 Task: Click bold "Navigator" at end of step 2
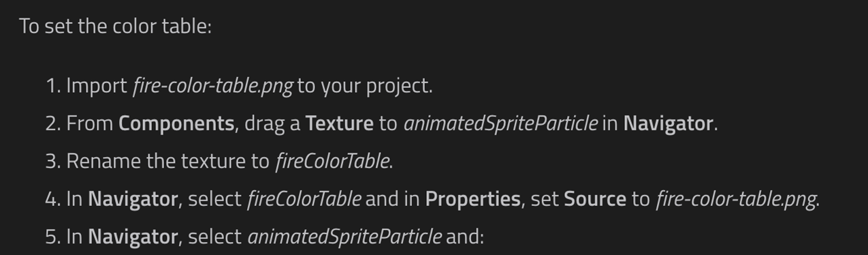tap(669, 123)
